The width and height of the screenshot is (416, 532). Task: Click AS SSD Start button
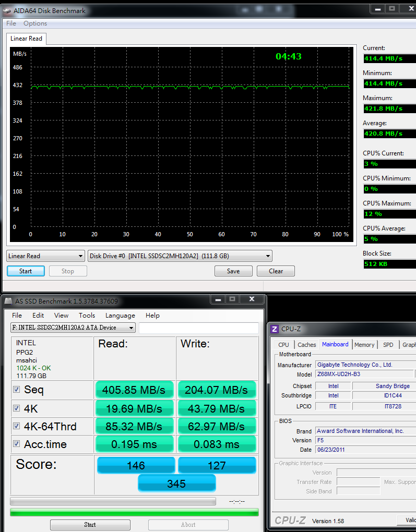(x=90, y=525)
